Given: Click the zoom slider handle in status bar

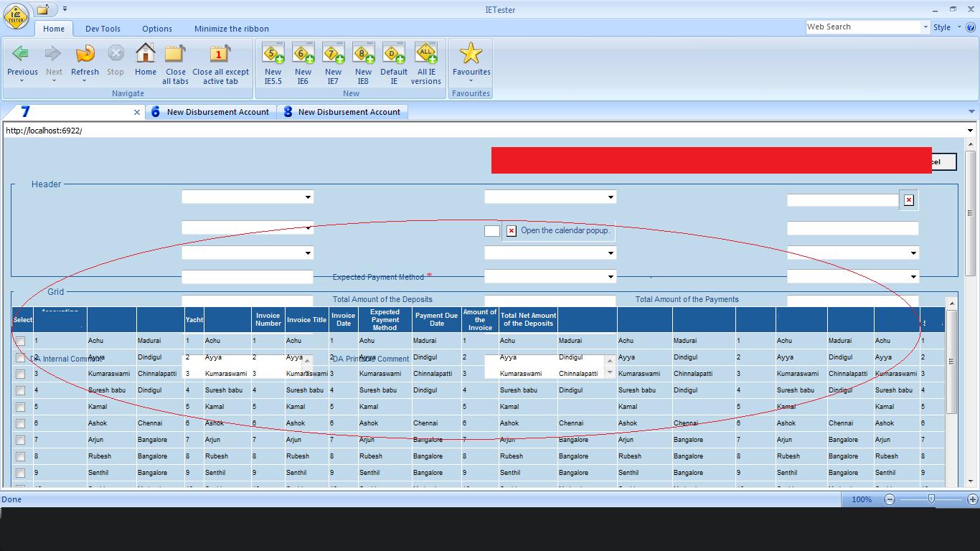Looking at the screenshot, I should pyautogui.click(x=931, y=499).
